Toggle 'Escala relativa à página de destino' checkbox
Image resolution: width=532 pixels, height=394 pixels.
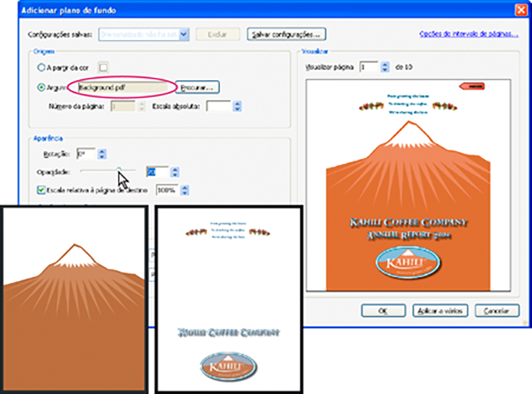(x=41, y=189)
